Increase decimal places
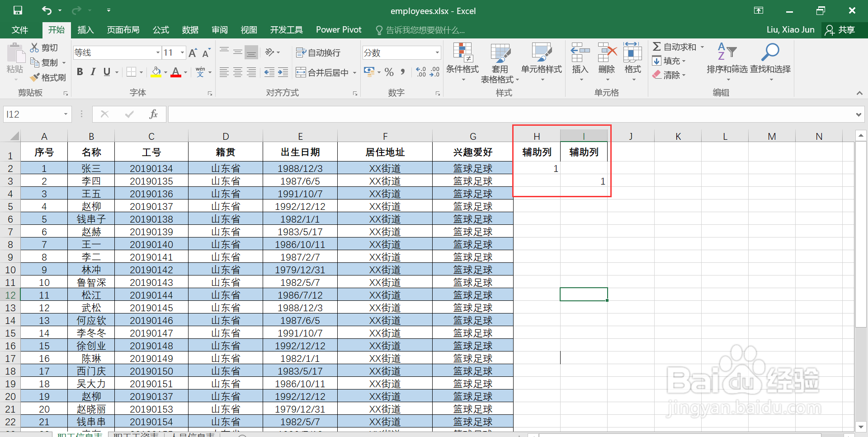 pyautogui.click(x=420, y=72)
